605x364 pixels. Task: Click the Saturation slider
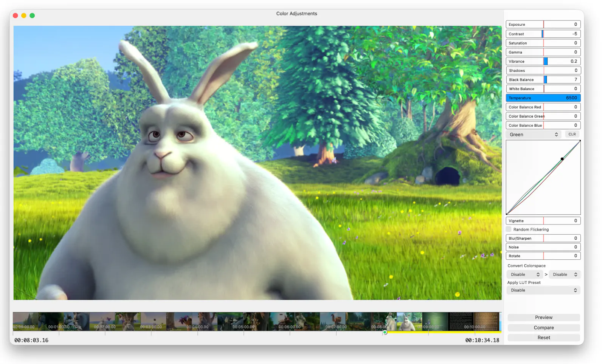coord(543,43)
